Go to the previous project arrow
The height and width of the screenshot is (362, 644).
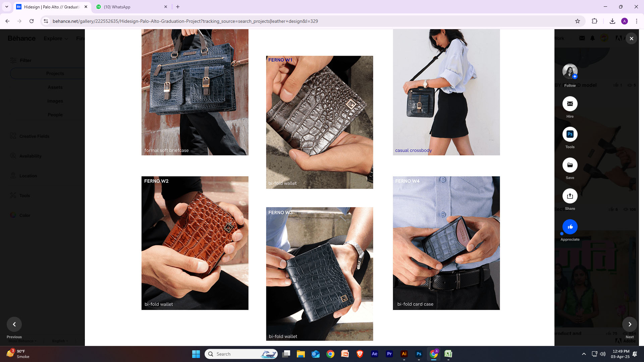pyautogui.click(x=14, y=324)
